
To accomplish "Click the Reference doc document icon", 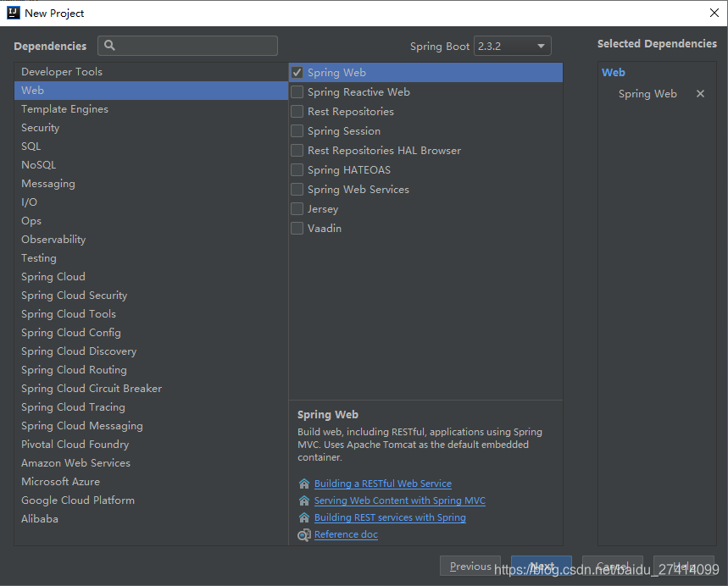I will coord(304,535).
